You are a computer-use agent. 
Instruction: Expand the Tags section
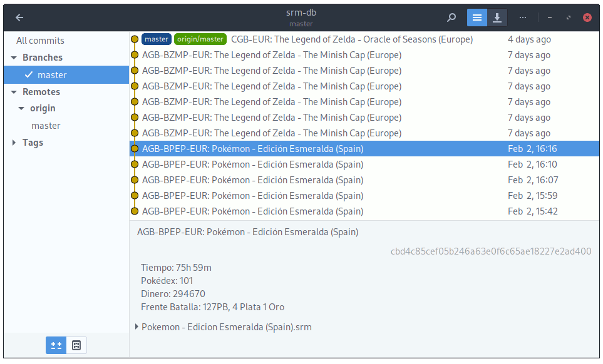tap(14, 142)
